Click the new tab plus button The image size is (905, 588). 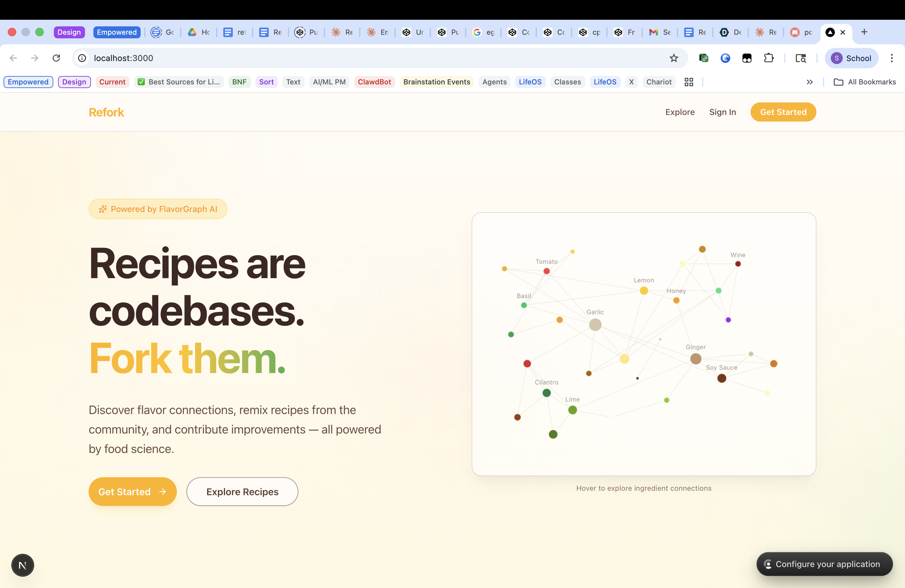click(864, 32)
